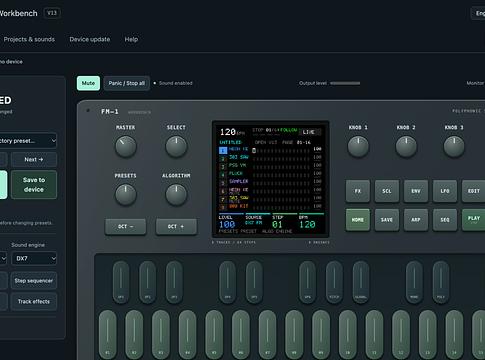Tap the PITCH key

pyautogui.click(x=334, y=282)
